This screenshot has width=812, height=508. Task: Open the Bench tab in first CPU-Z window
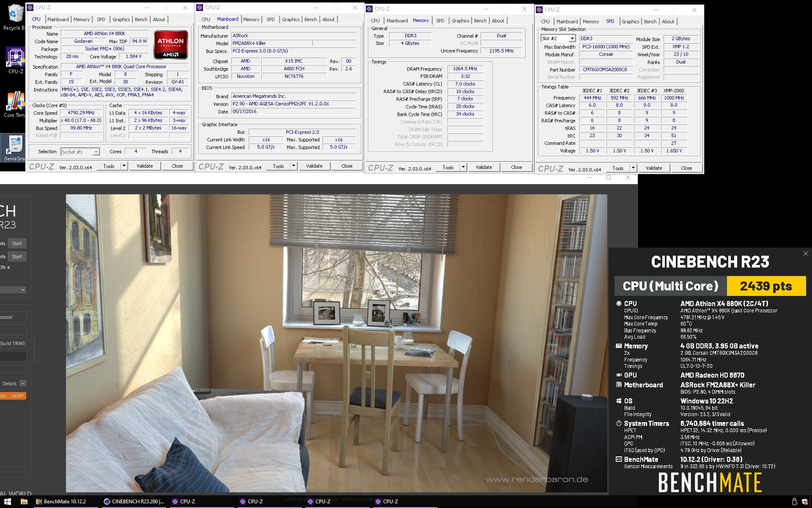[141, 19]
